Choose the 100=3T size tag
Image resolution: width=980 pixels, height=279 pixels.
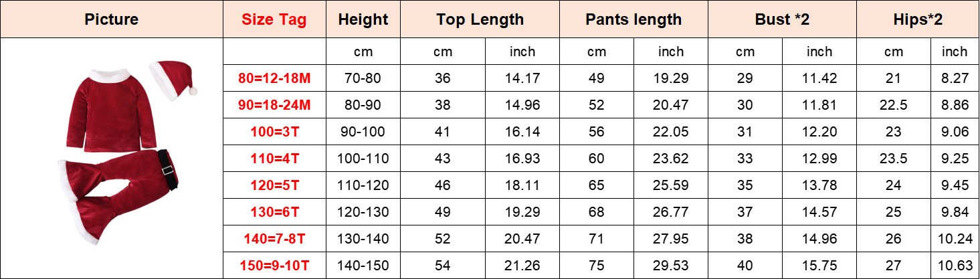[x=274, y=132]
